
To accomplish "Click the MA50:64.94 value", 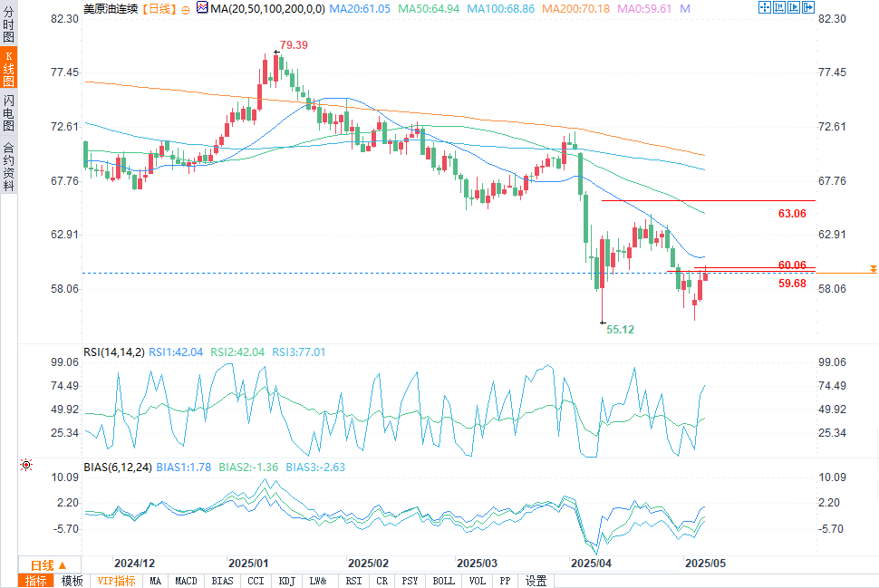I will (429, 9).
